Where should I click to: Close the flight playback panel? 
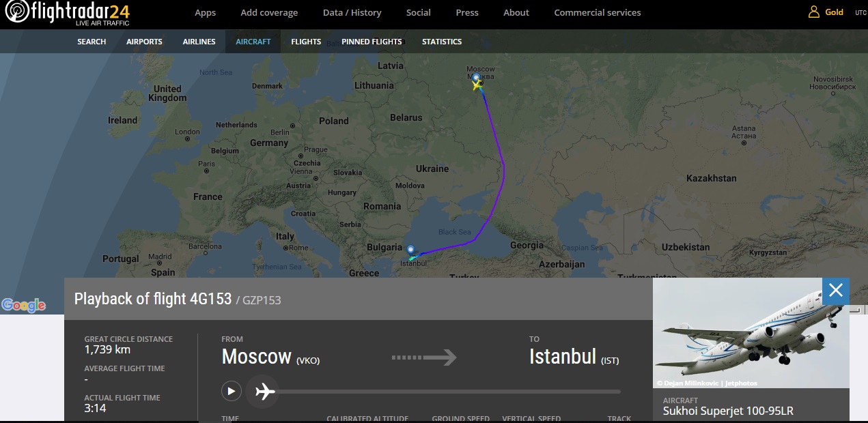click(x=836, y=291)
